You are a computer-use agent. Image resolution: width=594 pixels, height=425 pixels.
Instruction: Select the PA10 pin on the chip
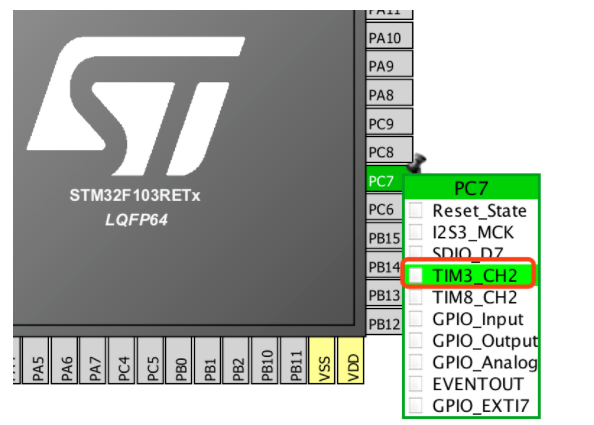click(389, 36)
